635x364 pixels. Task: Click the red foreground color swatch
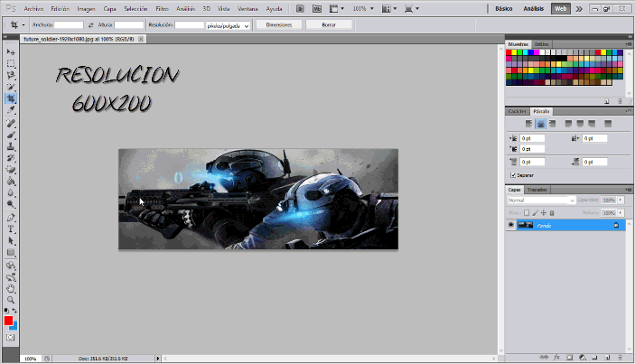pos(8,321)
